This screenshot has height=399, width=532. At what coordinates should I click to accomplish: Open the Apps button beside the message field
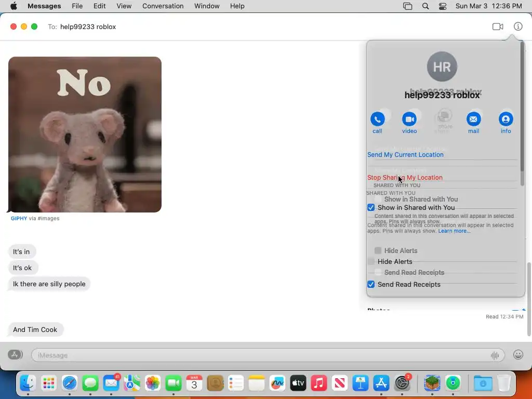pyautogui.click(x=15, y=355)
